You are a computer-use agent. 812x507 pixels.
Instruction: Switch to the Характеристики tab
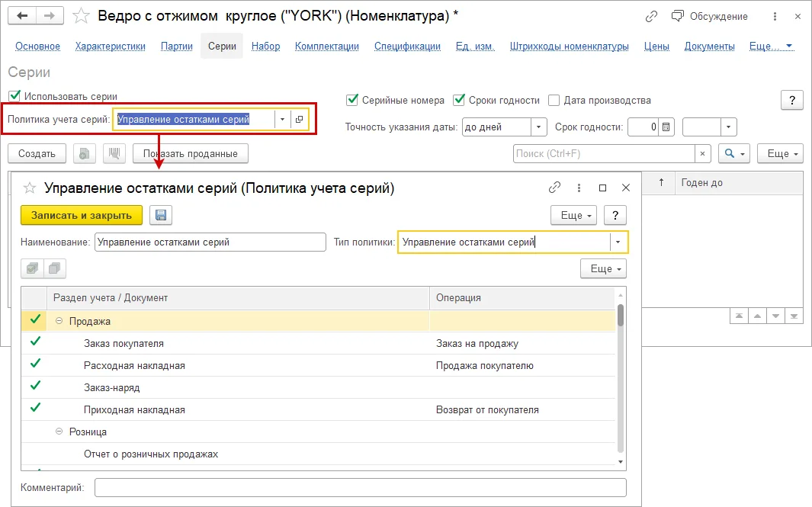(x=111, y=46)
